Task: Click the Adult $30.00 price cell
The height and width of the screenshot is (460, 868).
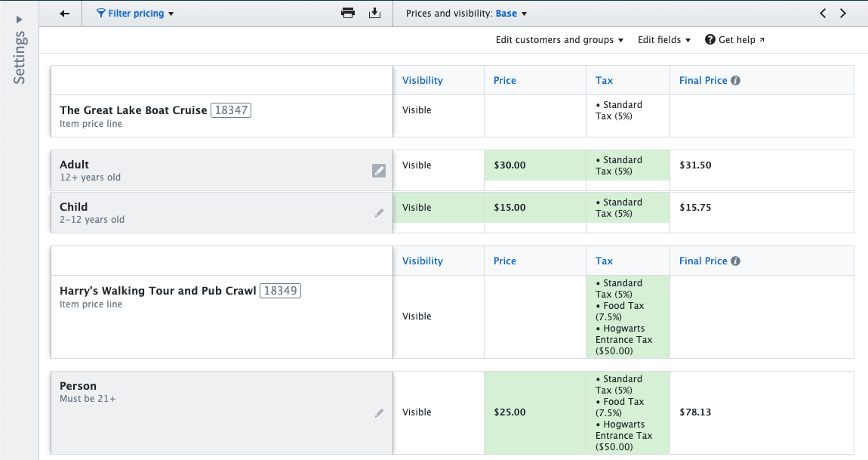Action: point(534,165)
